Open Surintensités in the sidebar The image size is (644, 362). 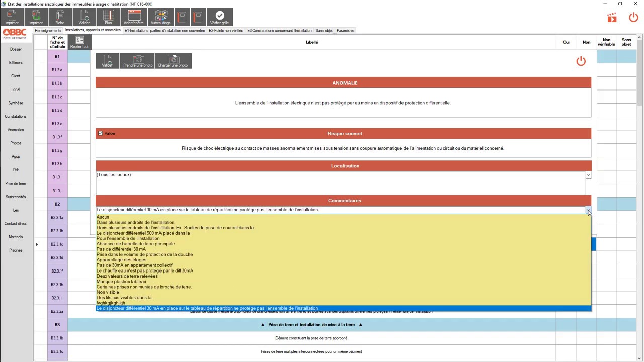coord(16,197)
